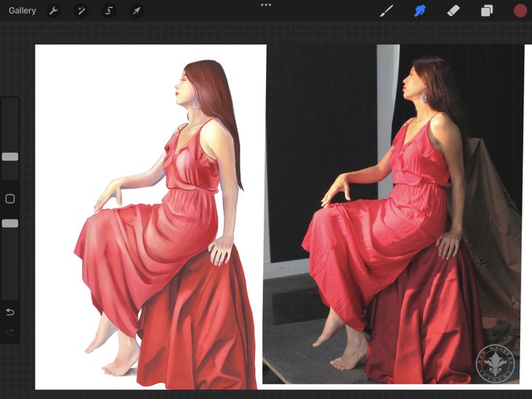The width and height of the screenshot is (532, 399).
Task: Redo the last undone action
Action: tap(10, 332)
